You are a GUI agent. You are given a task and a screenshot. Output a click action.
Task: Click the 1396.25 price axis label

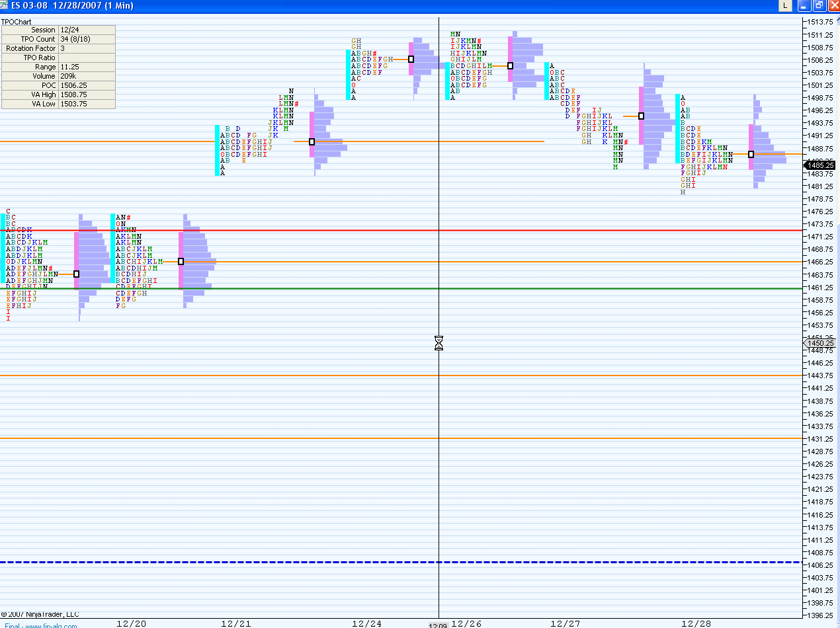[819, 615]
